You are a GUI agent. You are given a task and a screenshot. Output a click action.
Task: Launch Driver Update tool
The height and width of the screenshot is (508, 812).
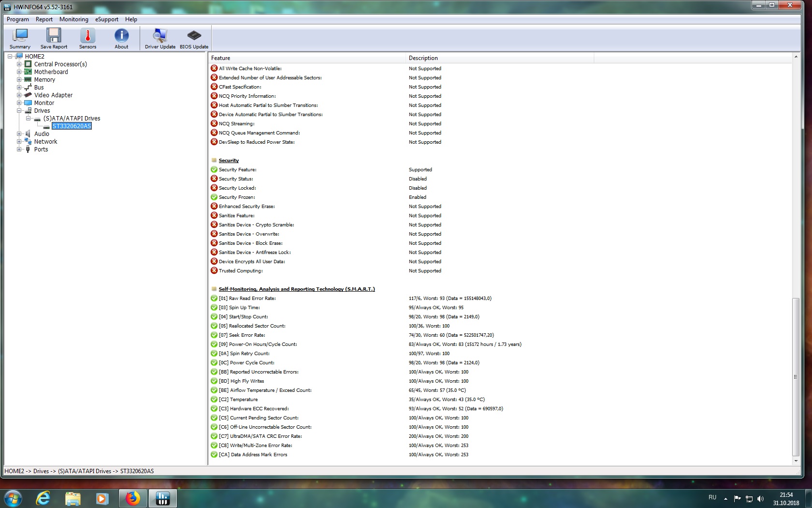[160, 38]
